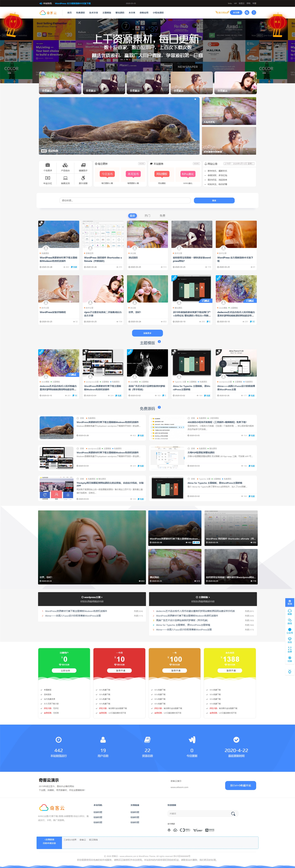Click the 按Ctrl+D收藏本站 button
Screen dimensions: 295x868
point(241,785)
